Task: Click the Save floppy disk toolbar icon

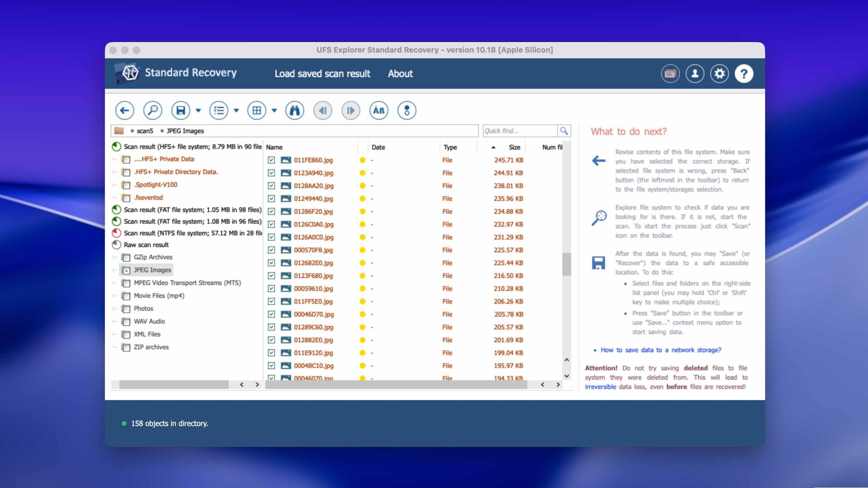Action: [x=180, y=110]
